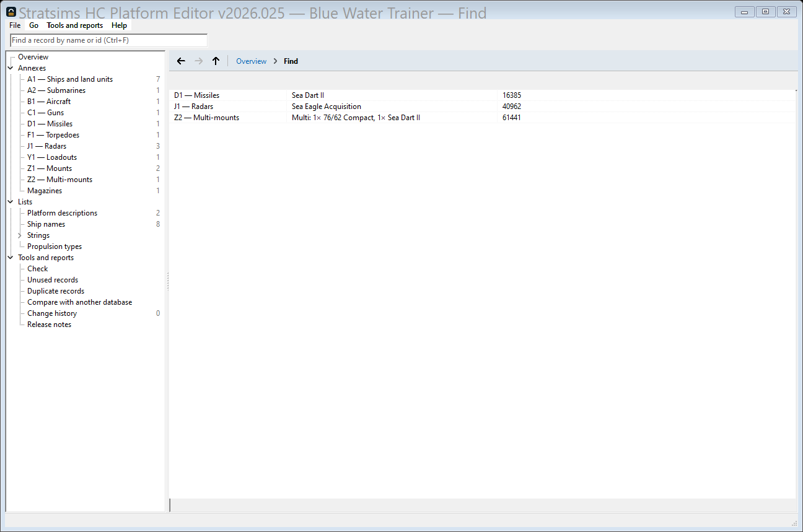803x532 pixels.
Task: Select Z2 — Multi-mounts in the tree
Action: point(59,180)
